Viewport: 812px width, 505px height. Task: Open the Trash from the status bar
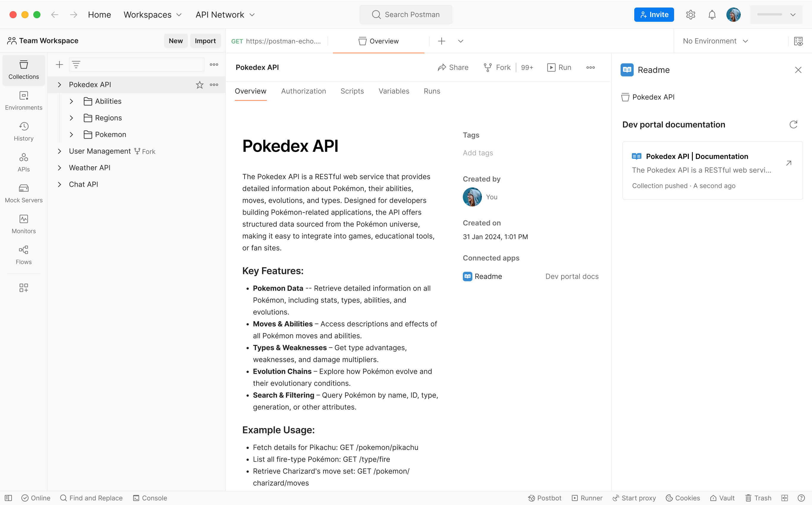click(x=758, y=498)
